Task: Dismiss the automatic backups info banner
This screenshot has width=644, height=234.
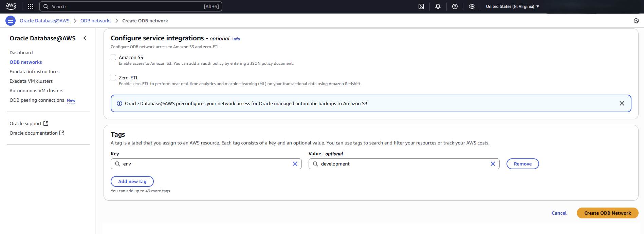Action: (622, 103)
